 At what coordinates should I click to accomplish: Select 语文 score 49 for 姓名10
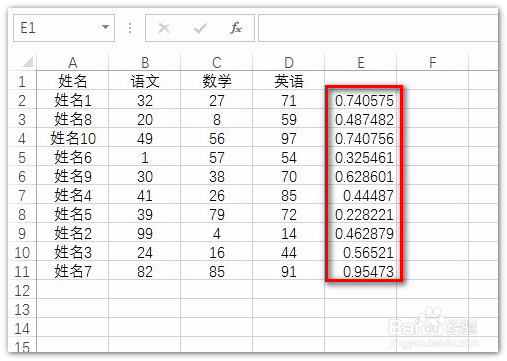(144, 138)
